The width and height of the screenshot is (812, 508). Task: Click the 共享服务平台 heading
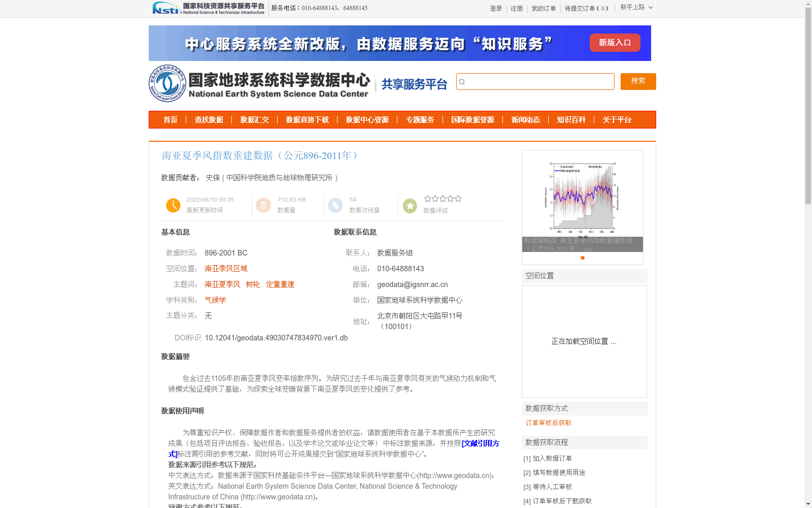pos(414,84)
